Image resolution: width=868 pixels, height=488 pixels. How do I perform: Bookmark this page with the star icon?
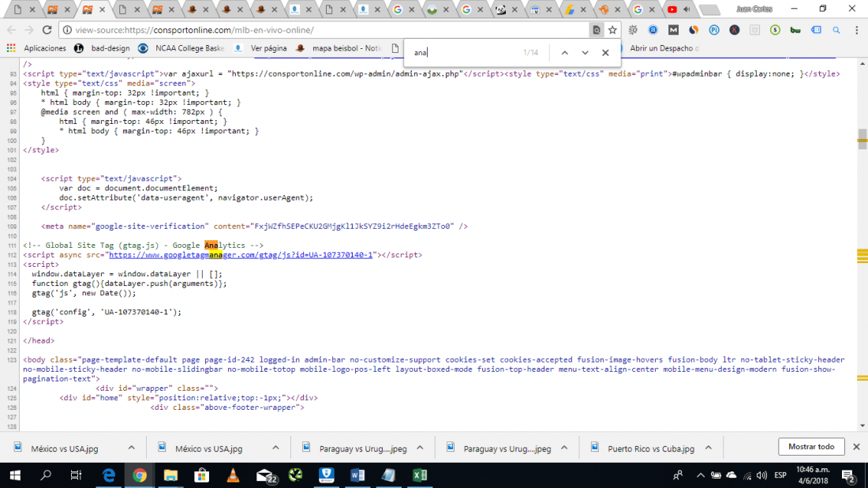click(612, 31)
